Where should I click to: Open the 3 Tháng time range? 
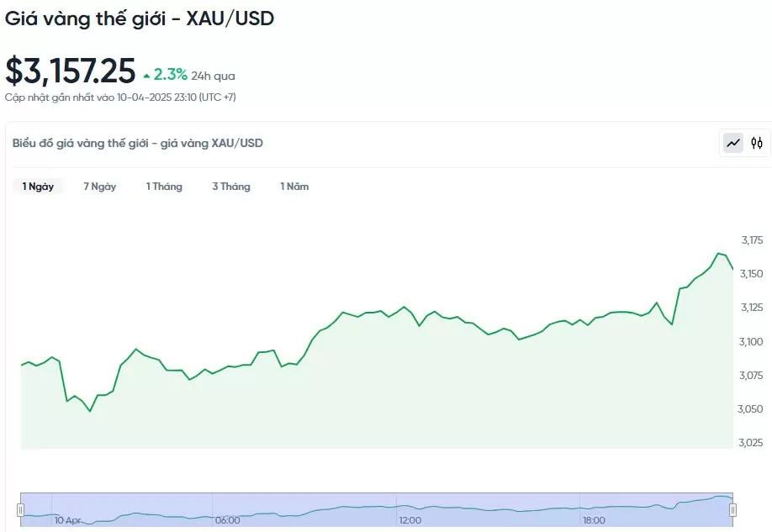pos(231,187)
